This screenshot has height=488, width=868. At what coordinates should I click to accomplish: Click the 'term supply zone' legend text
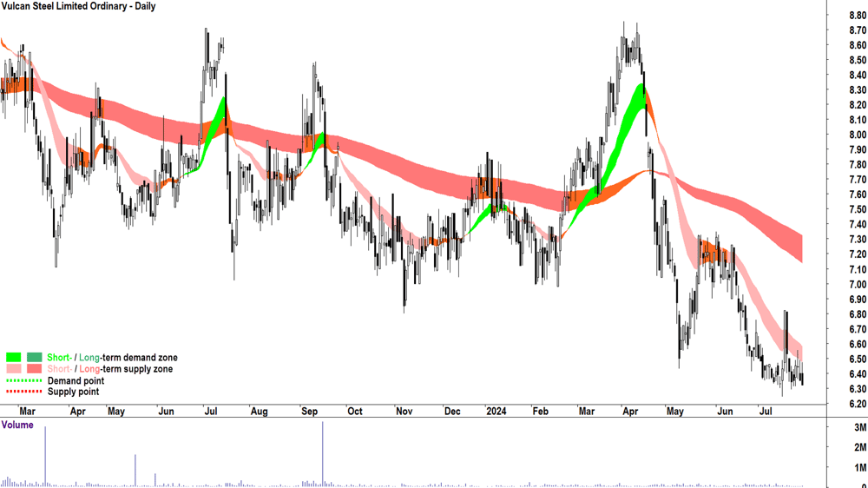(138, 369)
